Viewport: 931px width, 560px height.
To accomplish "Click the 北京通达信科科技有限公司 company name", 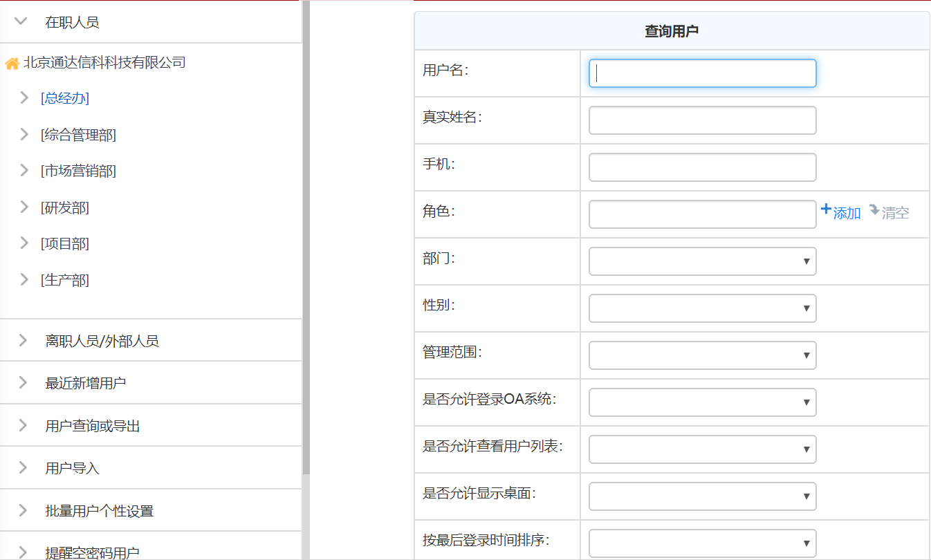I will pyautogui.click(x=104, y=63).
